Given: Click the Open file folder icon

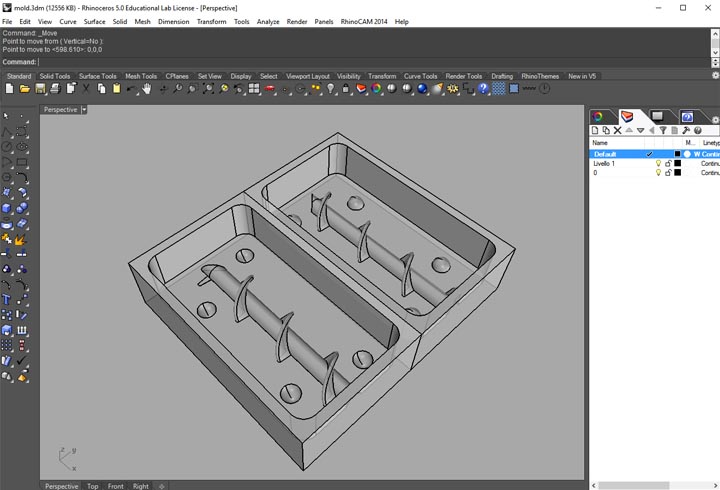Looking at the screenshot, I should coord(25,89).
